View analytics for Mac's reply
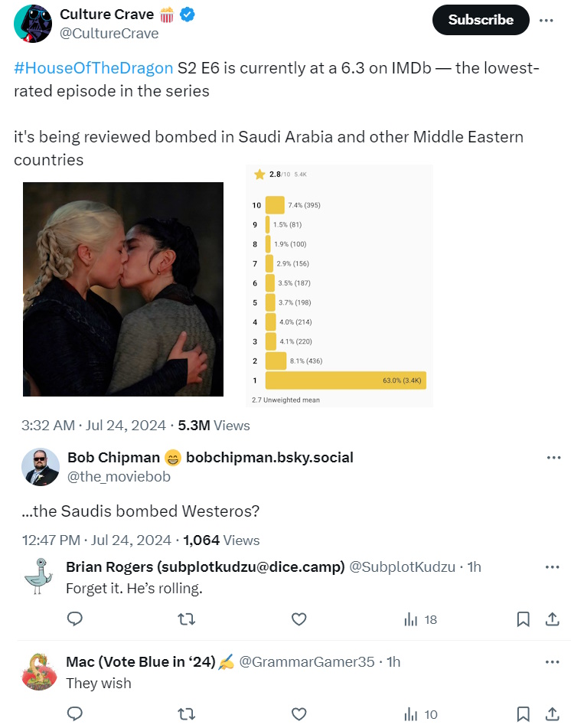 click(x=420, y=714)
